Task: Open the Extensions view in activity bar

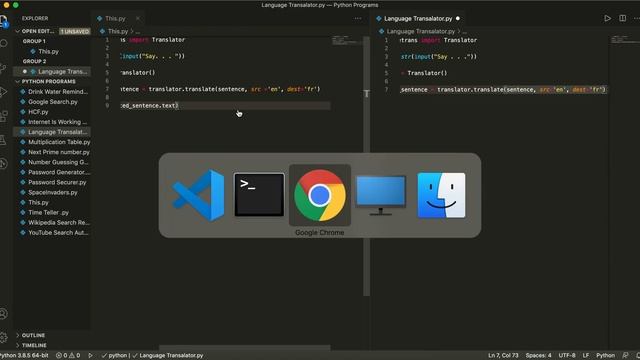Action: pyautogui.click(x=4, y=116)
